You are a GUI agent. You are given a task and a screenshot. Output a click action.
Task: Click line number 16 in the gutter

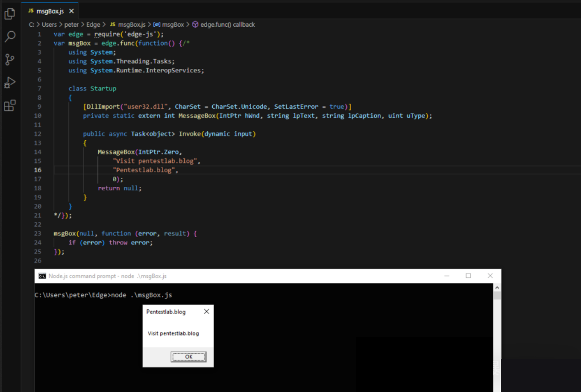click(38, 170)
